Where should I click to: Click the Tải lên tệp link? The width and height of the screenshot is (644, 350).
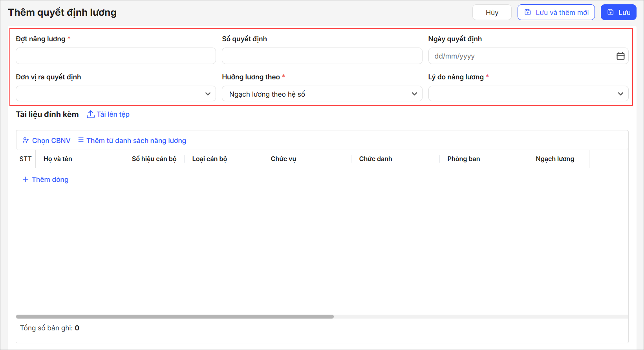click(x=113, y=114)
